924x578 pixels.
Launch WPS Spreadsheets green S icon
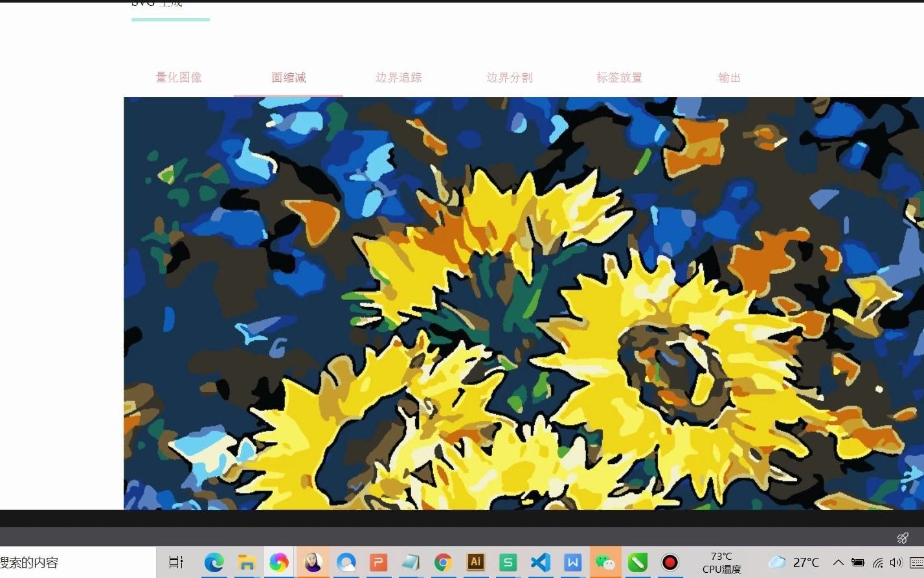click(508, 562)
